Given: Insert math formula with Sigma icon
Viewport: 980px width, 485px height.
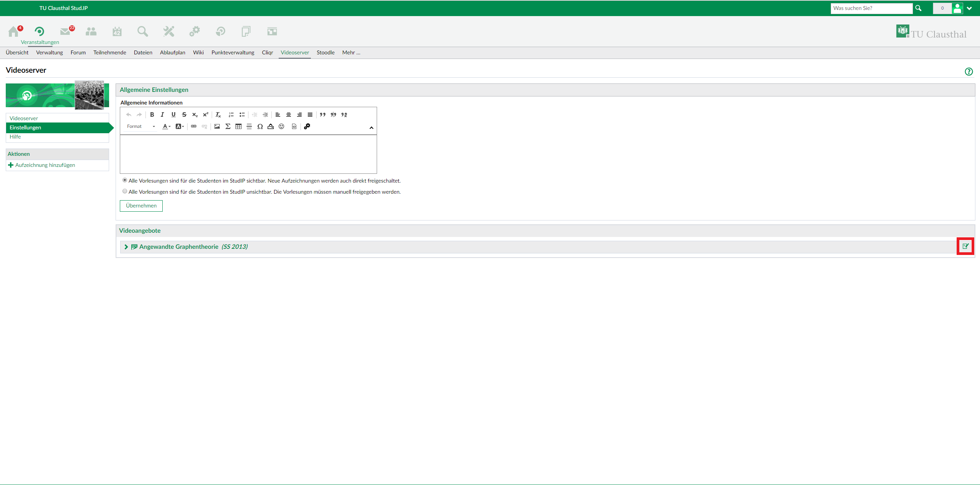Looking at the screenshot, I should [228, 126].
